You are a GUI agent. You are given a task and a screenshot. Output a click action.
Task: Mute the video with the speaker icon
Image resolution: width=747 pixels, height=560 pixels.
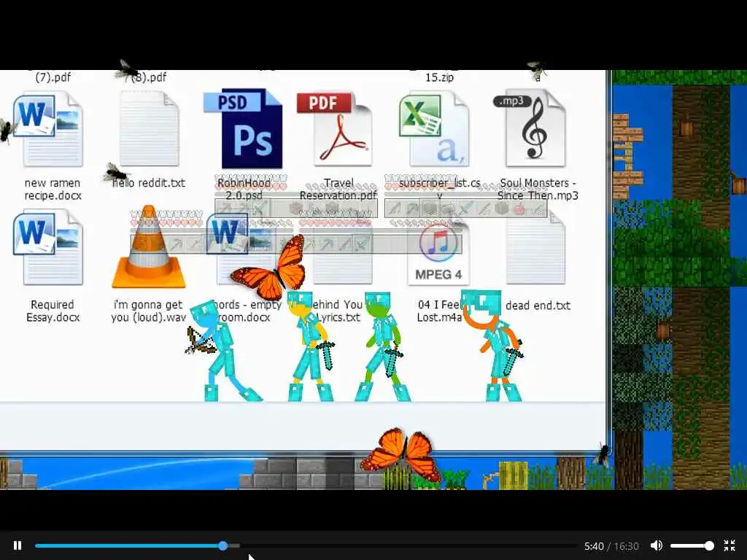657,545
